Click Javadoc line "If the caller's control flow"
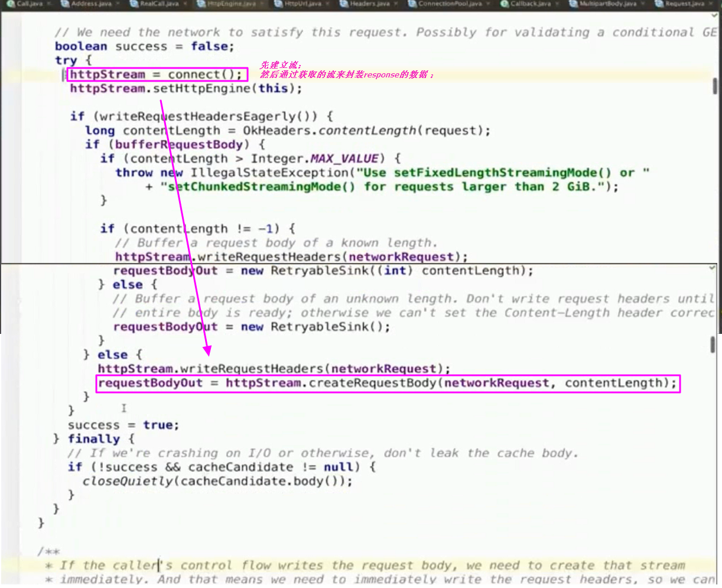722x588 pixels. point(365,566)
